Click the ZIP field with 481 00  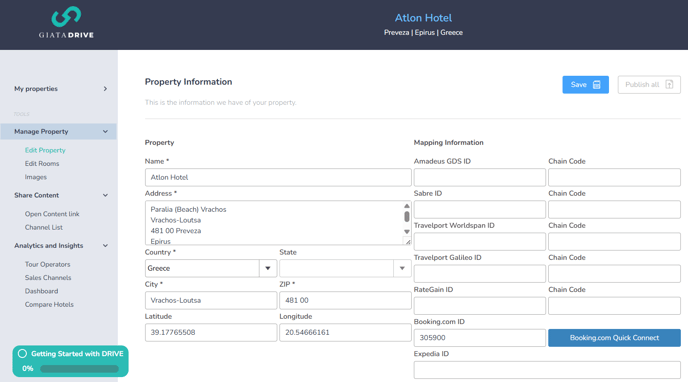click(x=345, y=300)
